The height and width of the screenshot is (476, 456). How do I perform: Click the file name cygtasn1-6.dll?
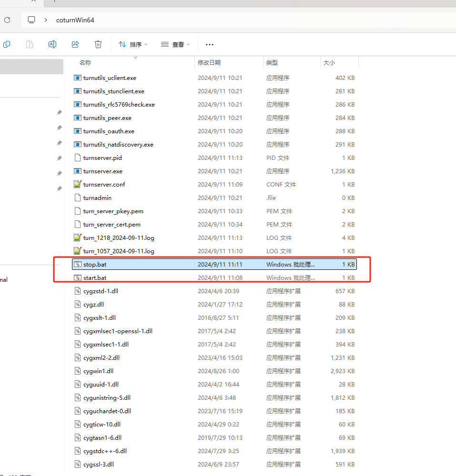click(x=102, y=438)
